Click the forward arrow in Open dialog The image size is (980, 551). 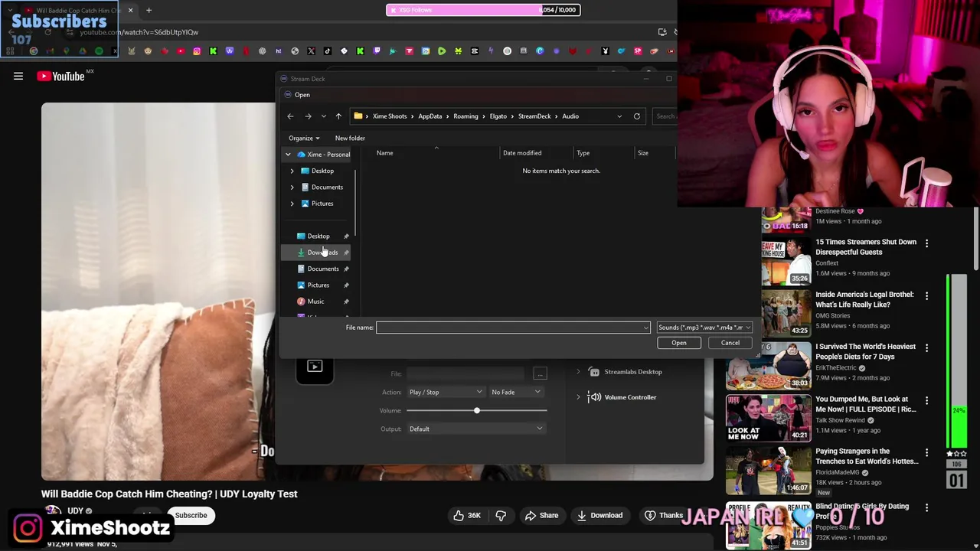(308, 116)
